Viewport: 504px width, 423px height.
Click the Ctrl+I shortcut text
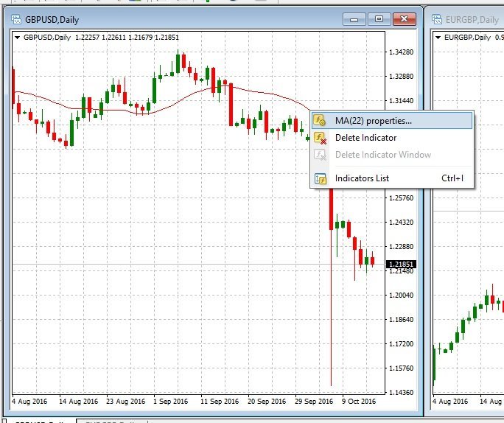452,178
